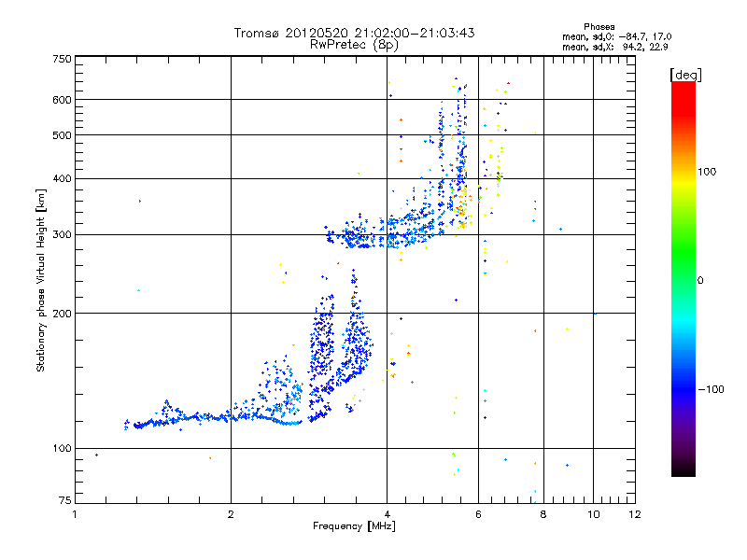Click the y-axis tick label '200'
Image resolution: width=747 pixels, height=560 pixels.
[x=62, y=314]
